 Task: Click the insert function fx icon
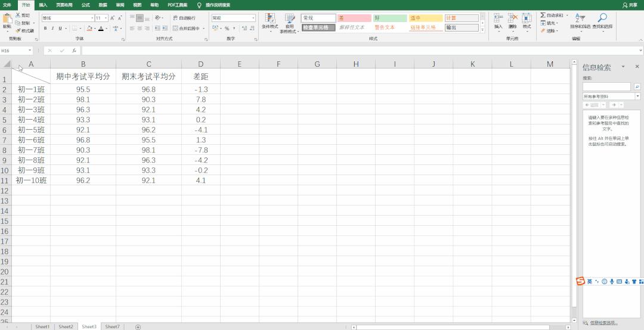(x=74, y=51)
